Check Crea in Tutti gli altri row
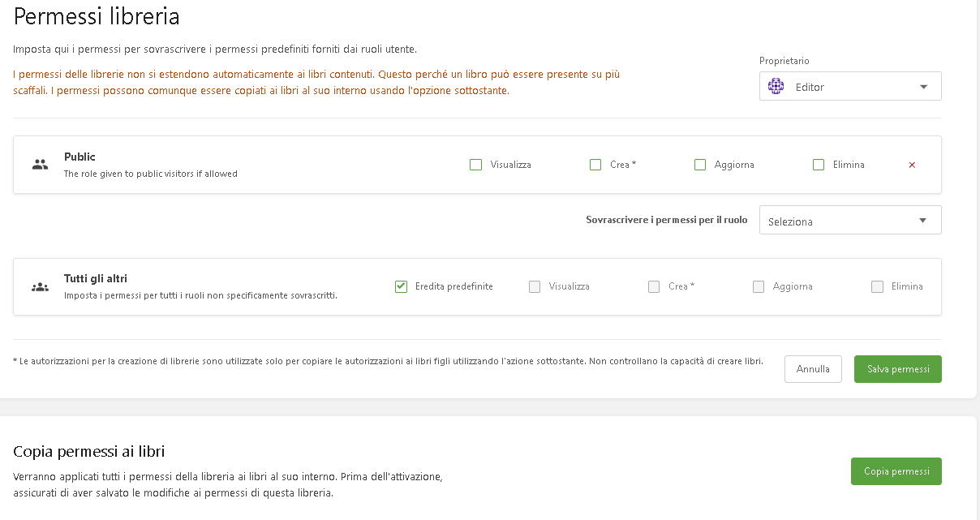The image size is (980, 520). 654,286
